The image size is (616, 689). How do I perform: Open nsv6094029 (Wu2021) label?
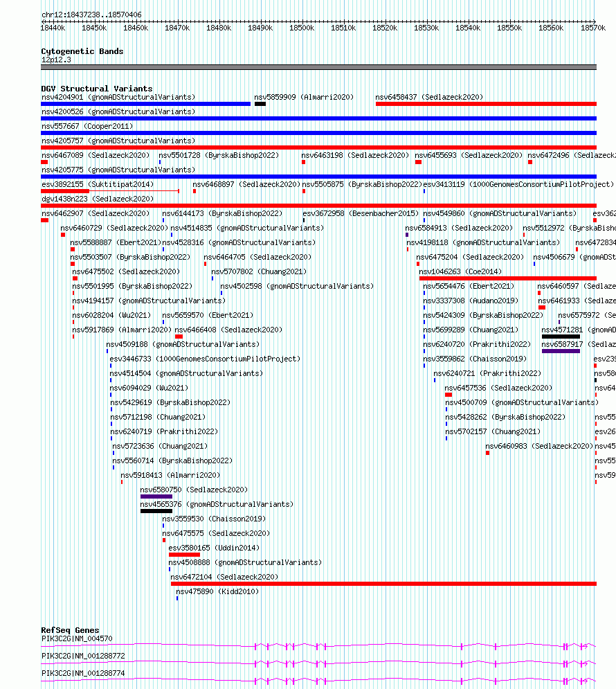pyautogui.click(x=149, y=388)
